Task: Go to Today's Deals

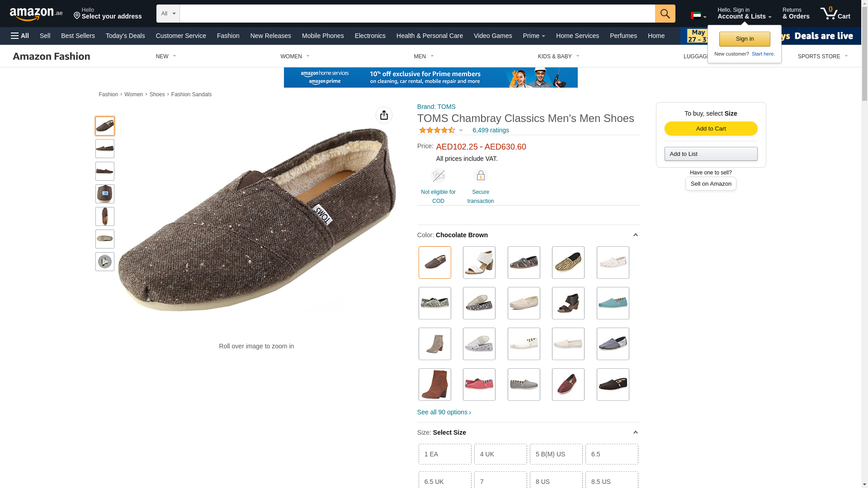Action: 125,36
